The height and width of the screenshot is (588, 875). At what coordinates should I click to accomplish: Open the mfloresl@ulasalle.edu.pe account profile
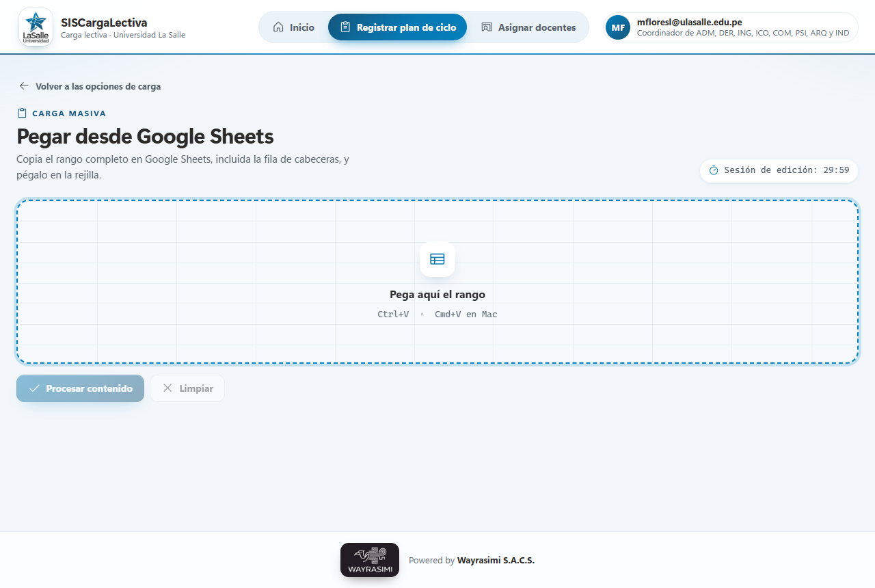click(730, 27)
